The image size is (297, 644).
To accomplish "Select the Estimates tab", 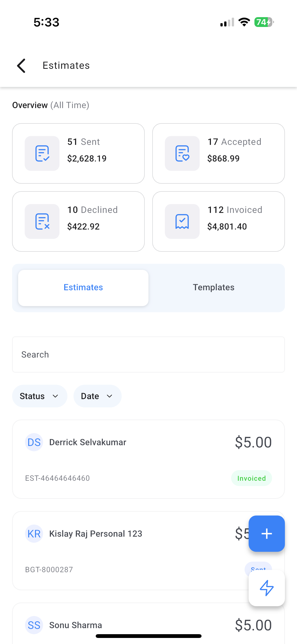I will coord(83,288).
